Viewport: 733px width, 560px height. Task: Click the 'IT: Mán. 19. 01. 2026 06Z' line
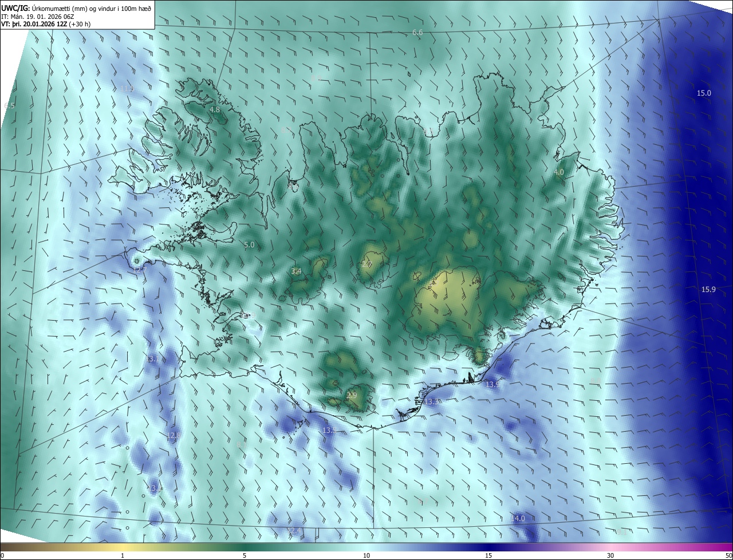click(x=37, y=16)
